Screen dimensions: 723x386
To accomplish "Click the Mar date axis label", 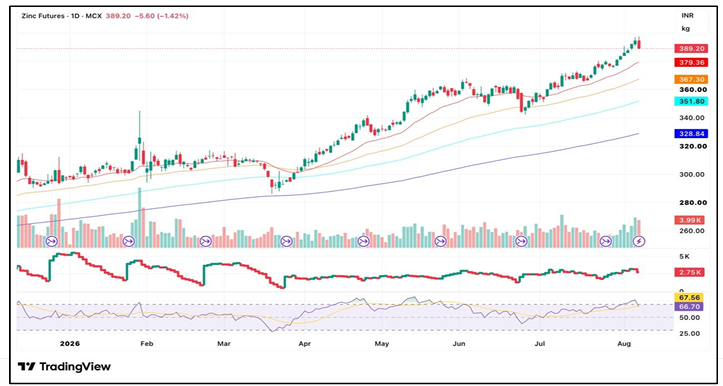I will [x=224, y=344].
